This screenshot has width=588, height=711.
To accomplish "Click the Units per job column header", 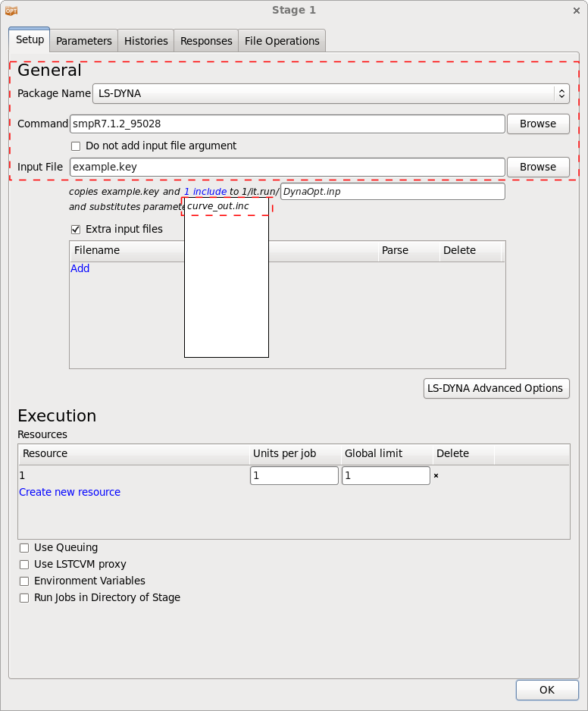I will (x=295, y=454).
